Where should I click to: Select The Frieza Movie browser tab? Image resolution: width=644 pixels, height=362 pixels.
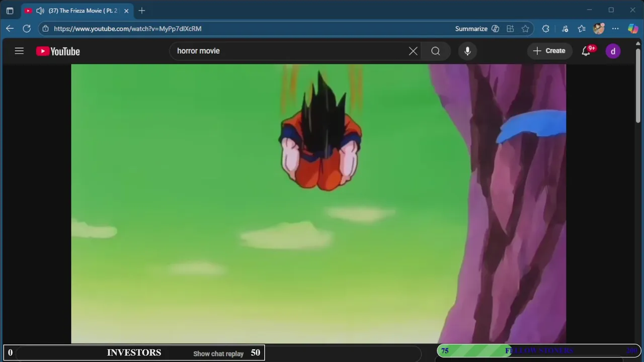77,11
